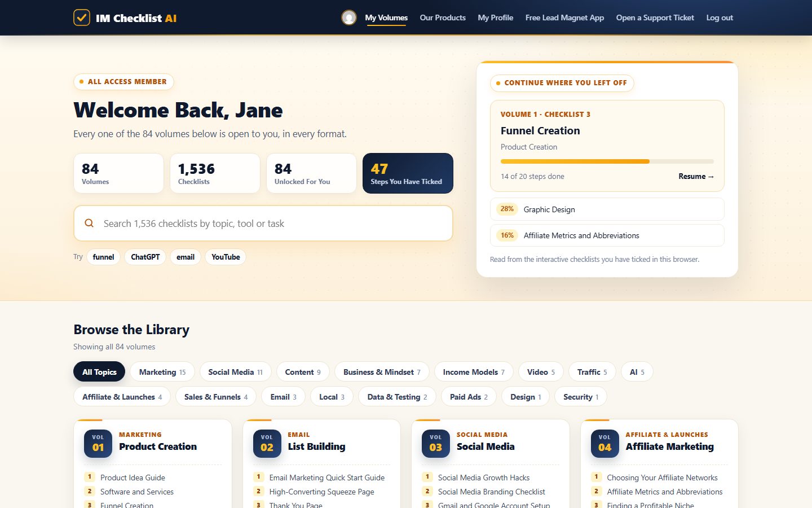Viewport: 812px width, 508px height.
Task: Select the Income Models filter chip
Action: pyautogui.click(x=474, y=372)
